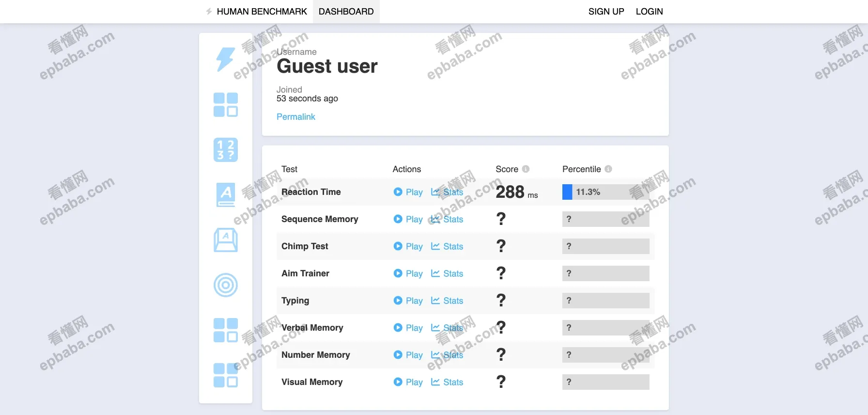Click the '53 seconds ago' joined text
Viewport: 868px width, 415px height.
tap(307, 98)
